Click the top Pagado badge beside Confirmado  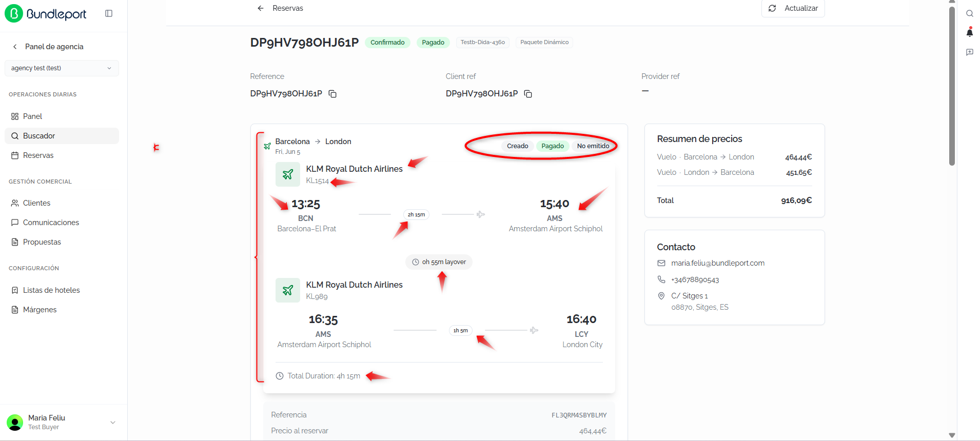[433, 43]
